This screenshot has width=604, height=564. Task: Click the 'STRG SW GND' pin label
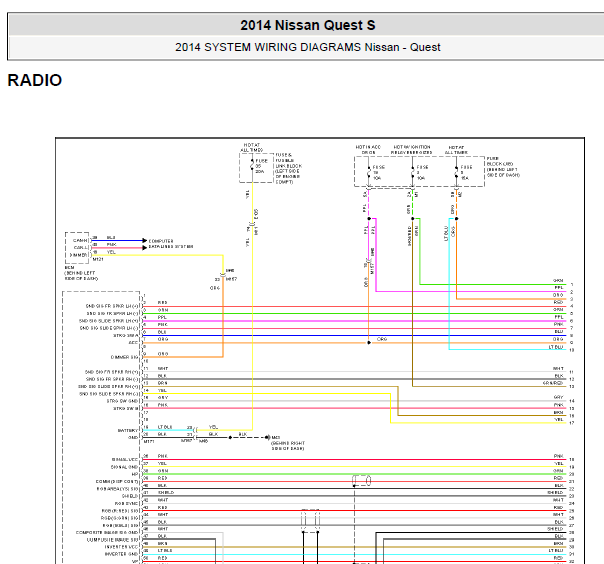click(x=122, y=401)
